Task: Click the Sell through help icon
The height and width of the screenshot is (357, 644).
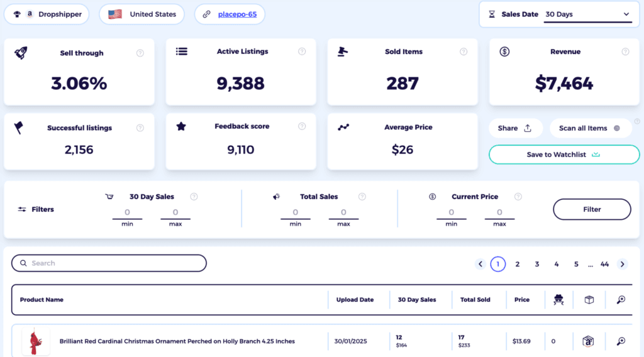Action: point(140,53)
